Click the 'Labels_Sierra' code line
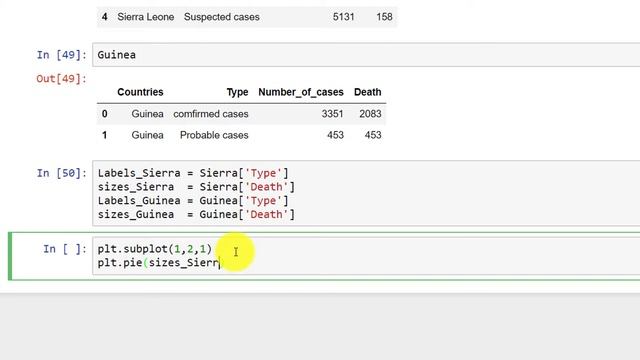Viewport: 640px width, 360px height. coord(193,173)
